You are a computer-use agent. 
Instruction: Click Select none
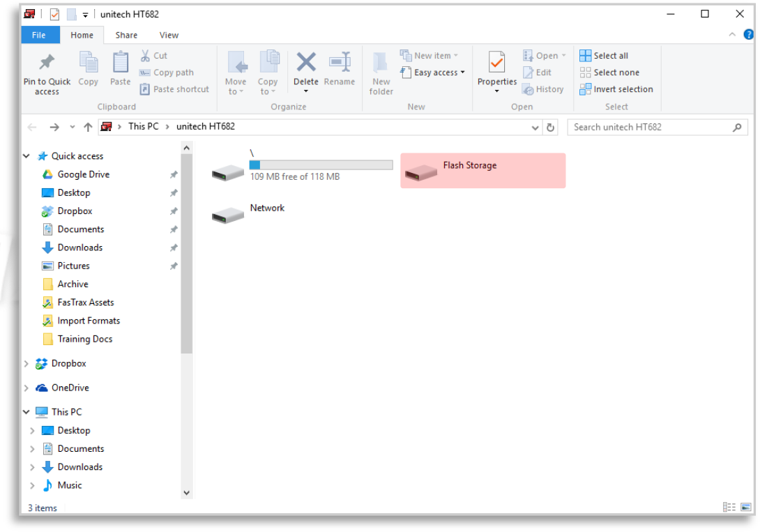coord(610,73)
